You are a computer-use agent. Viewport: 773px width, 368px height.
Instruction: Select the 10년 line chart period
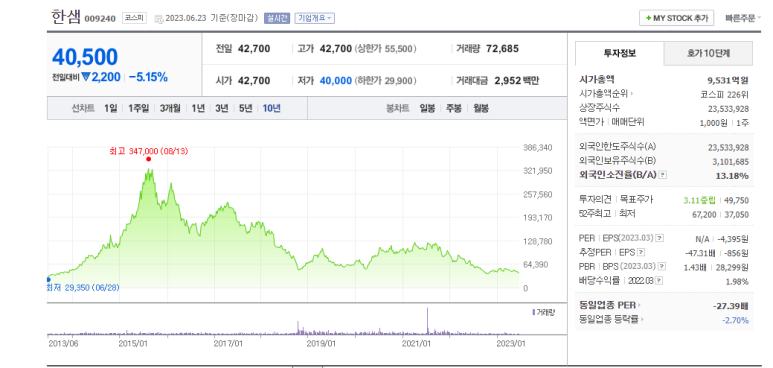272,108
